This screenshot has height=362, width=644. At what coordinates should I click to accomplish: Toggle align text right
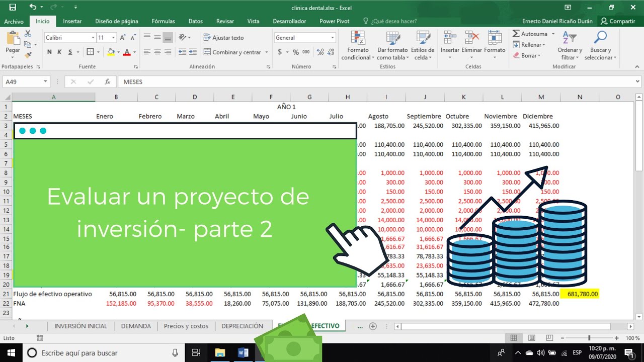point(168,52)
